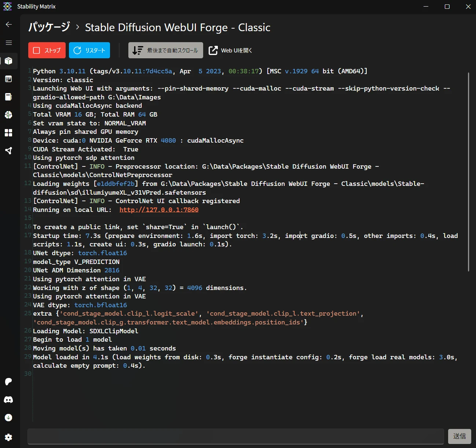476x448 pixels.
Task: Stop the running package (ストップ)
Action: [47, 50]
